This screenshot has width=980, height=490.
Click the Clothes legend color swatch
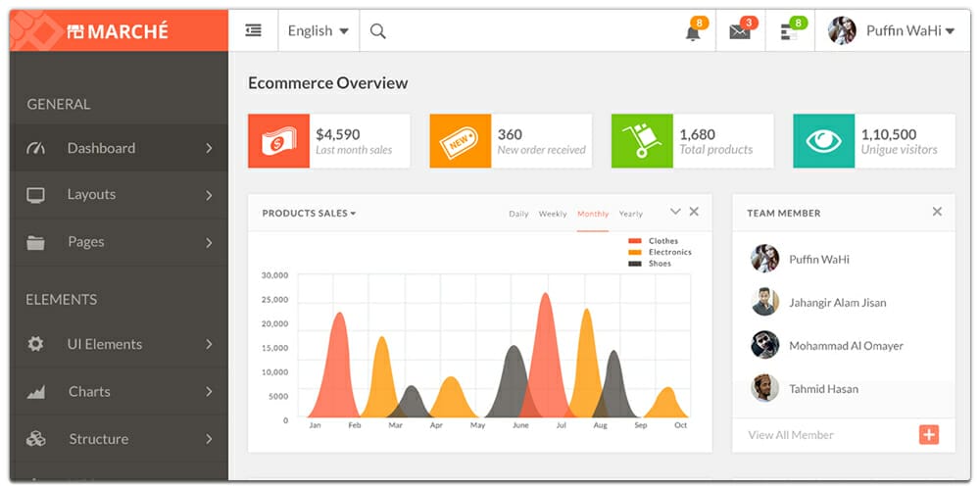[634, 241]
